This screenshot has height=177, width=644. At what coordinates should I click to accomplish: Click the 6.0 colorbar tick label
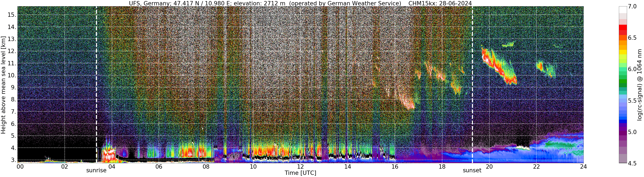pyautogui.click(x=632, y=69)
